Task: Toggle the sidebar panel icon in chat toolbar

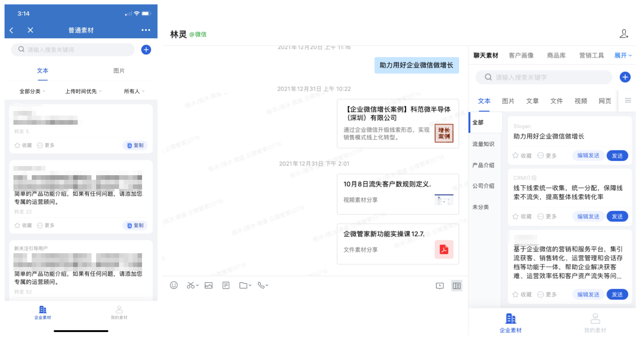Action: 457,286
